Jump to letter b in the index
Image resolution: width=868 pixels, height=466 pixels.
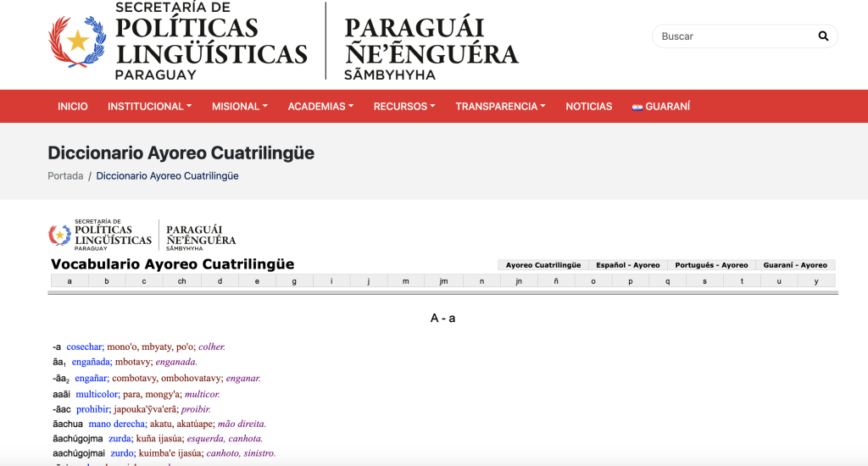(x=107, y=281)
